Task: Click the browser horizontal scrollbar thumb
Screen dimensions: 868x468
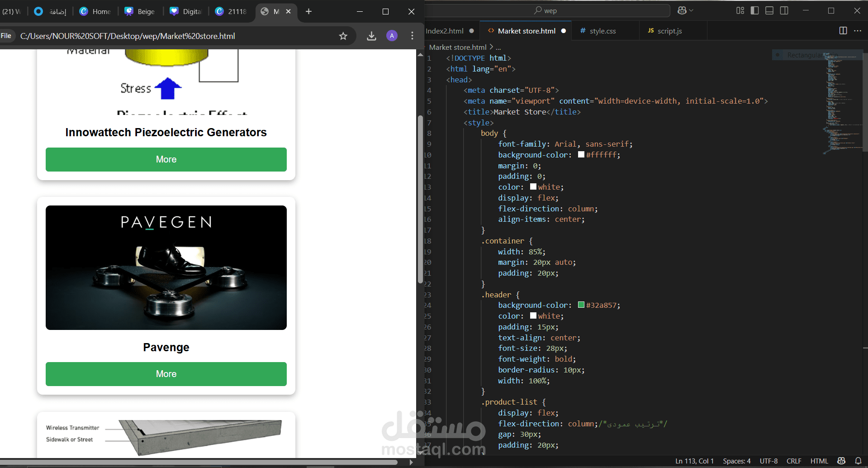Action: pyautogui.click(x=199, y=462)
